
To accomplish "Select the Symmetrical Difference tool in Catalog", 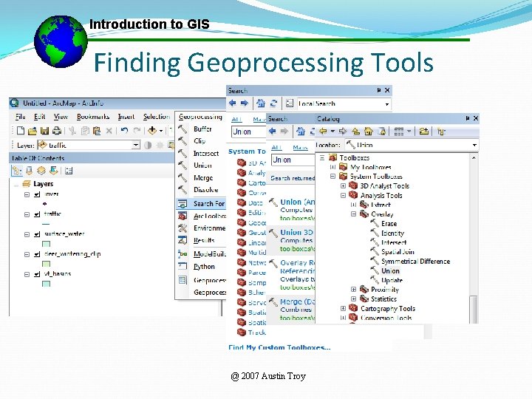I will coord(415,262).
